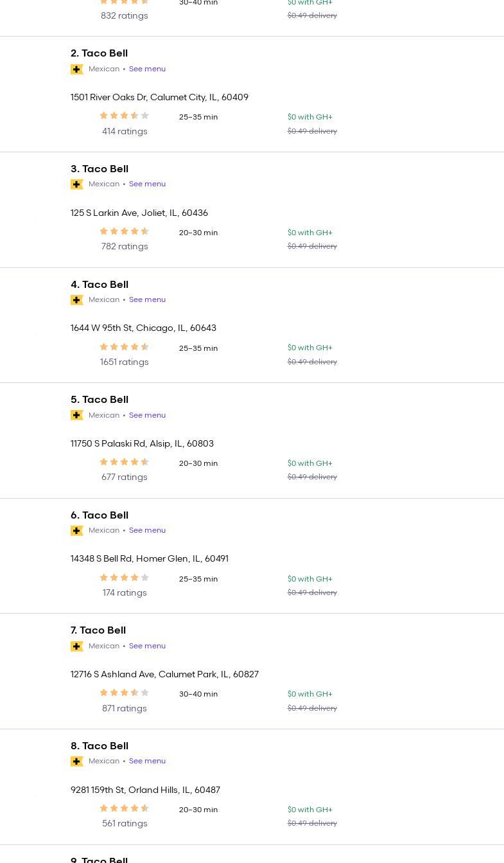Click the star rating above 414 ratings
The height and width of the screenshot is (863, 504).
tap(125, 116)
